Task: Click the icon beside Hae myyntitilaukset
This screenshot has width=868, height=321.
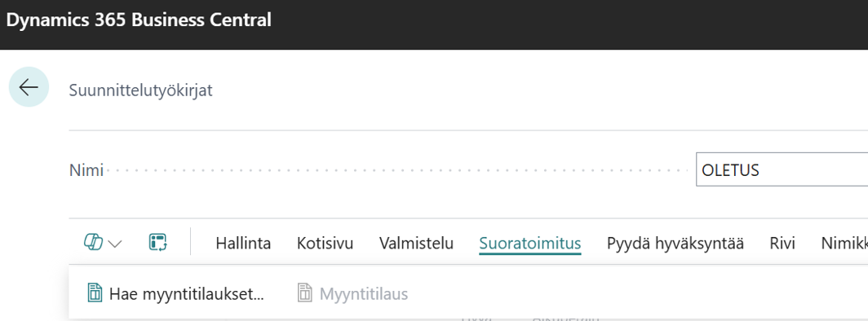Action: pos(95,293)
